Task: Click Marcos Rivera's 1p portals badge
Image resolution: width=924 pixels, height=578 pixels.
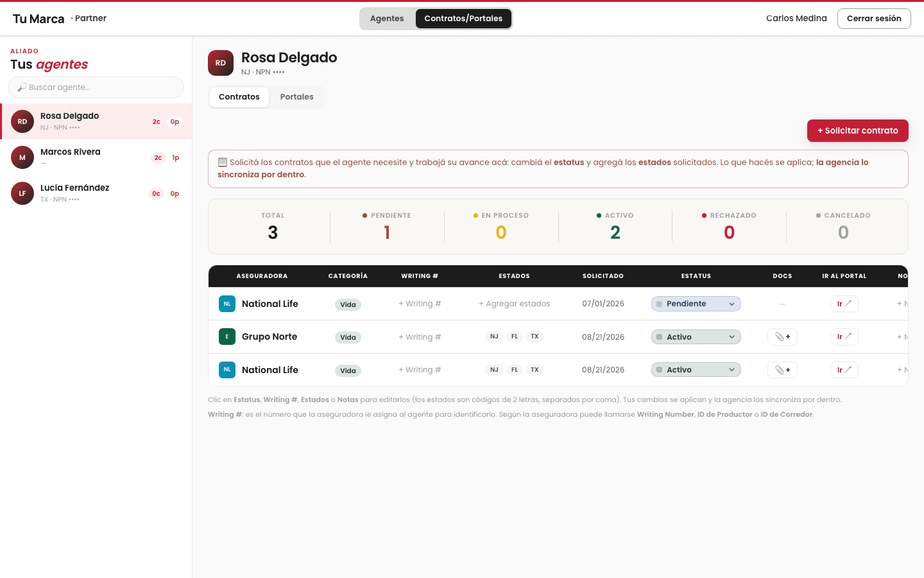Action: pos(175,157)
